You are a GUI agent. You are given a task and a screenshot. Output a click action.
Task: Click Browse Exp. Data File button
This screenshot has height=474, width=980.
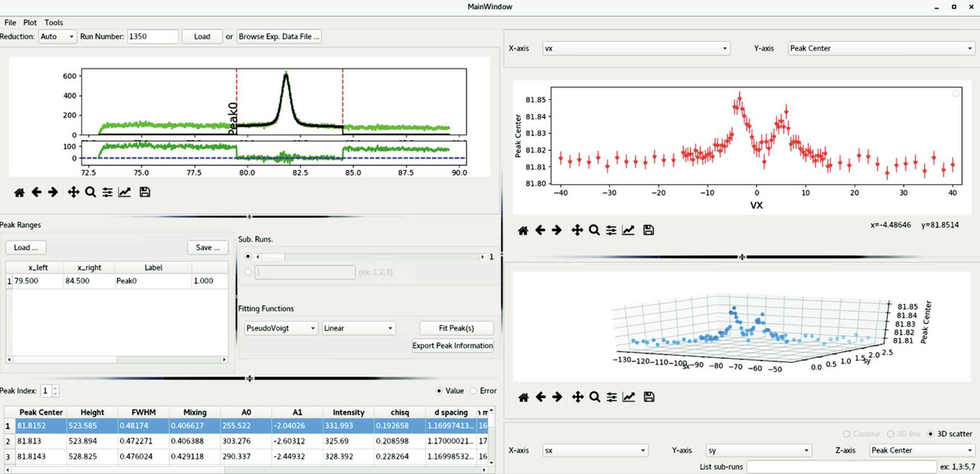point(279,37)
